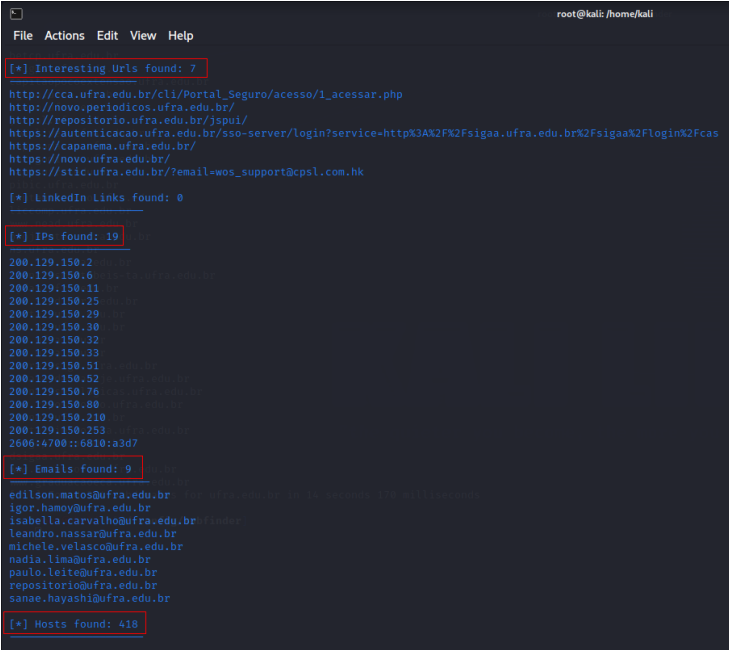
Task: Click the terminal icon in title bar
Action: click(16, 14)
